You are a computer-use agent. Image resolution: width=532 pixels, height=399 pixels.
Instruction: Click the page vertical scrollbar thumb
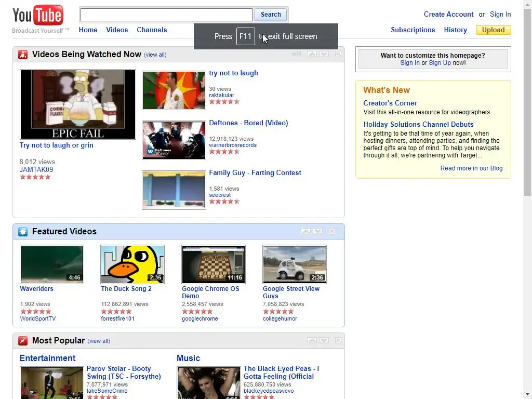[x=528, y=102]
